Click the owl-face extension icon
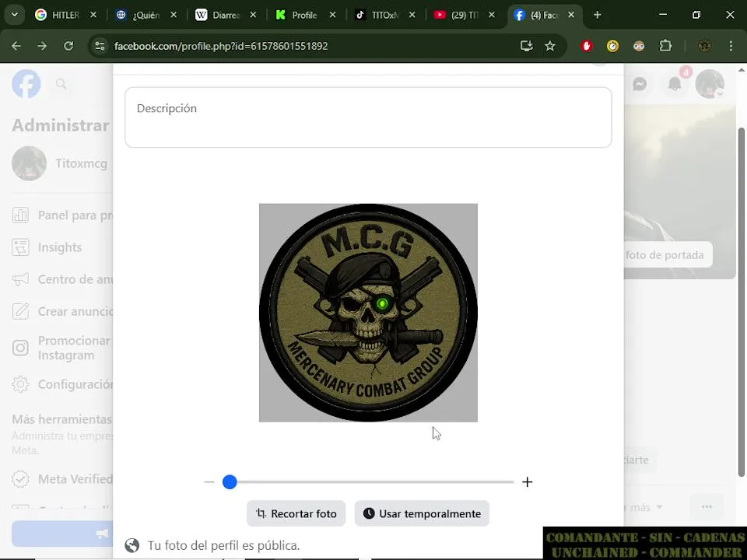747x560 pixels. point(639,46)
